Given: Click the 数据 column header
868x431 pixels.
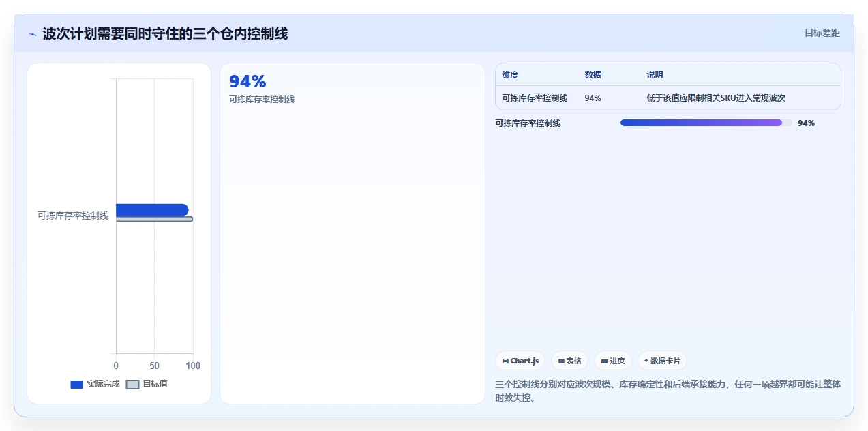Looking at the screenshot, I should [x=593, y=75].
